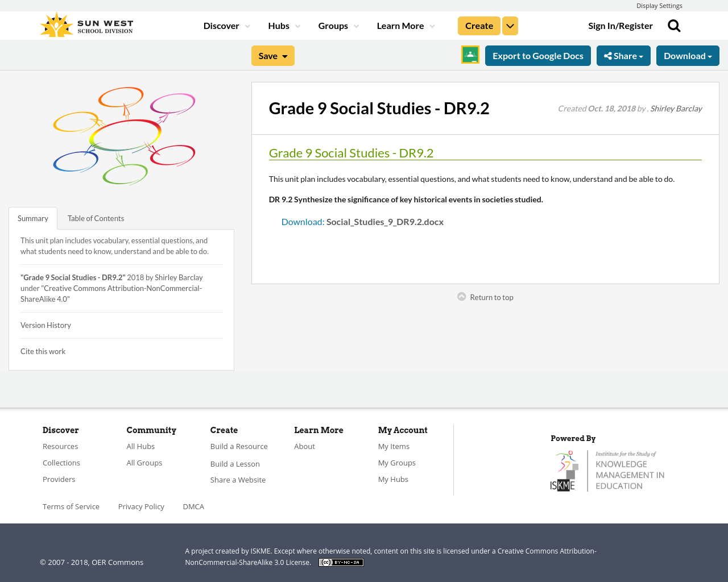The width and height of the screenshot is (728, 582).
Task: Click the Creative Commons BY-NC-SA license badge
Action: 341,562
